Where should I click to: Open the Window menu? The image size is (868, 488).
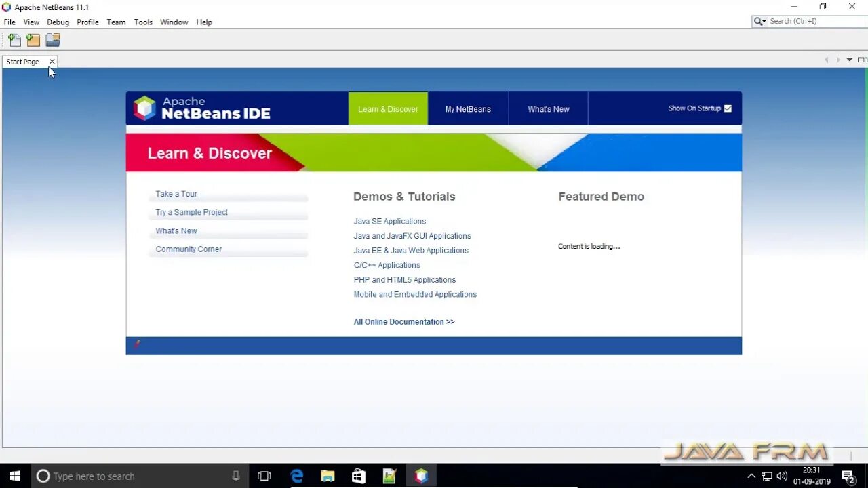tap(174, 22)
